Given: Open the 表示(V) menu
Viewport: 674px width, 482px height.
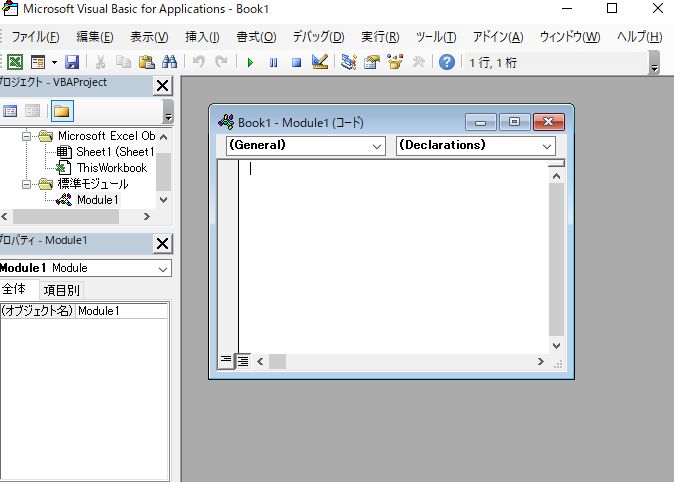Looking at the screenshot, I should coord(150,37).
